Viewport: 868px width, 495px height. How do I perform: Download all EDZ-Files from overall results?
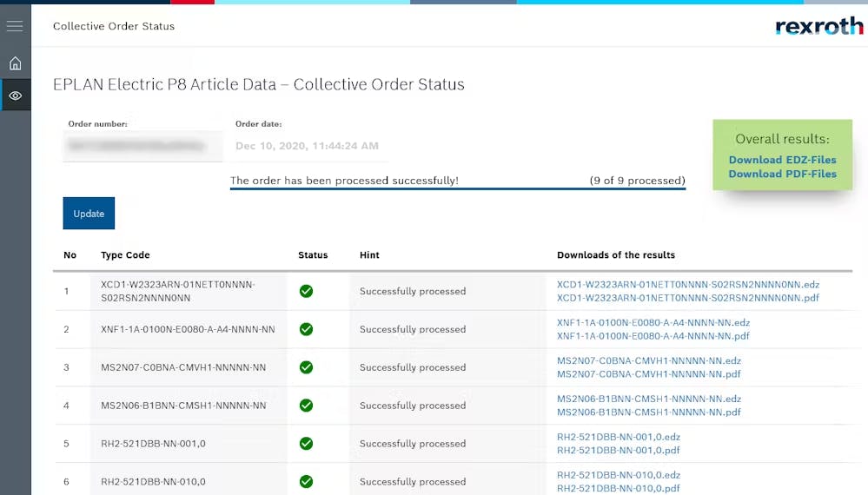782,160
